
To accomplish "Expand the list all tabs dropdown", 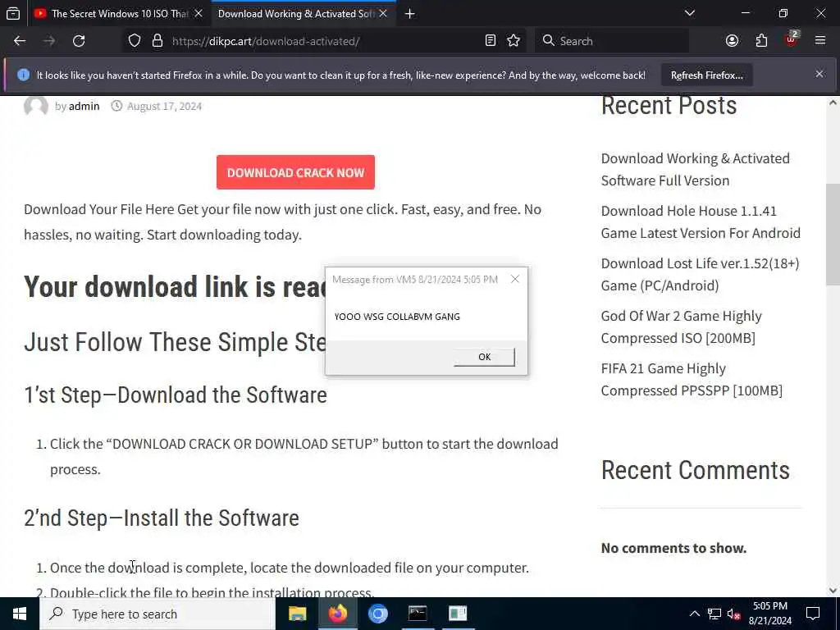I will coord(690,13).
